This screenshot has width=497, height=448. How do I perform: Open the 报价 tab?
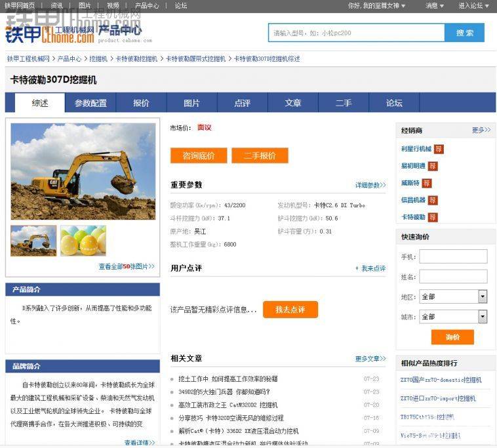[141, 103]
